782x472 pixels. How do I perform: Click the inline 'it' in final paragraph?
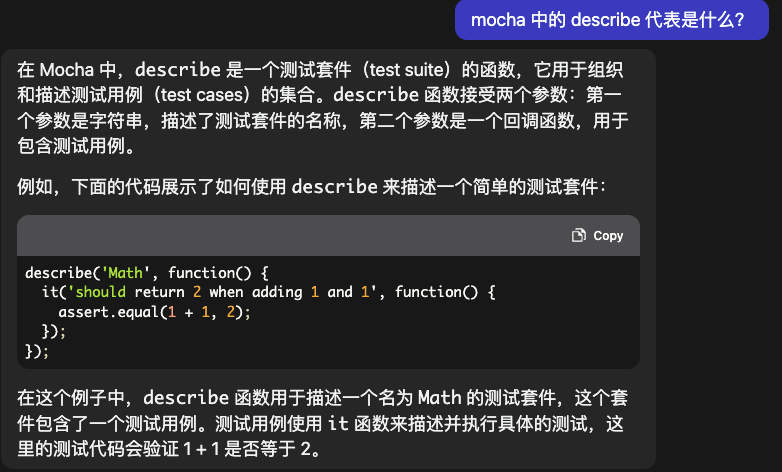pos(338,423)
